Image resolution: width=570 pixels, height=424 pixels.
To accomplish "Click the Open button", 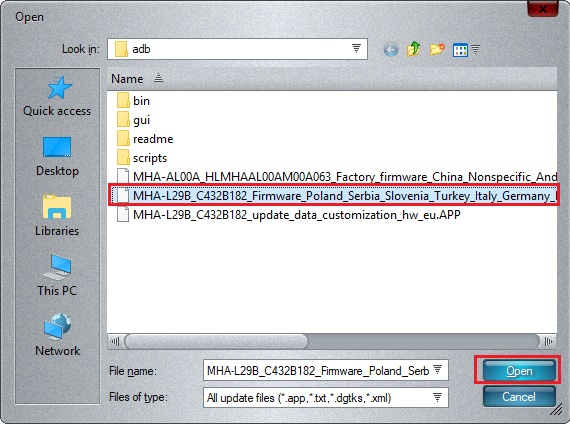I will [519, 371].
